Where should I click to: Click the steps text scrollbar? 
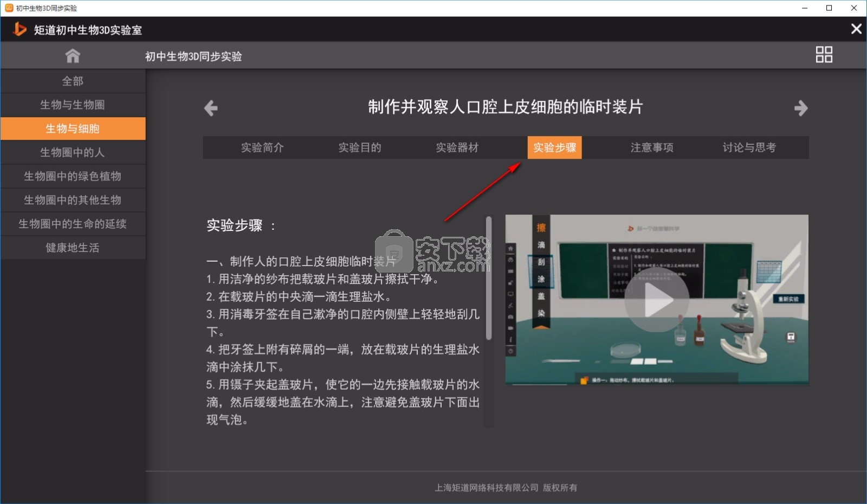point(489,278)
